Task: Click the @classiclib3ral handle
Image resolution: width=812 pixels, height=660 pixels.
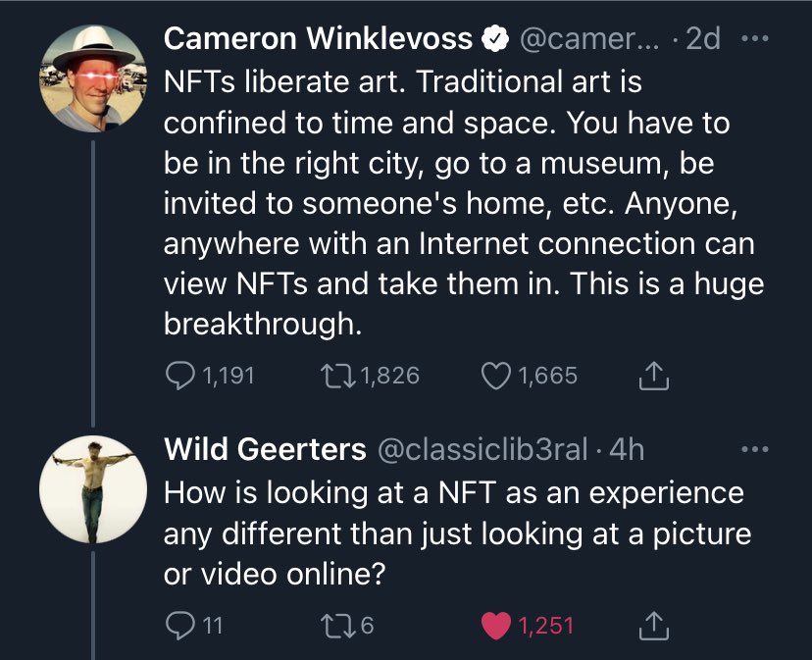Action: [482, 450]
